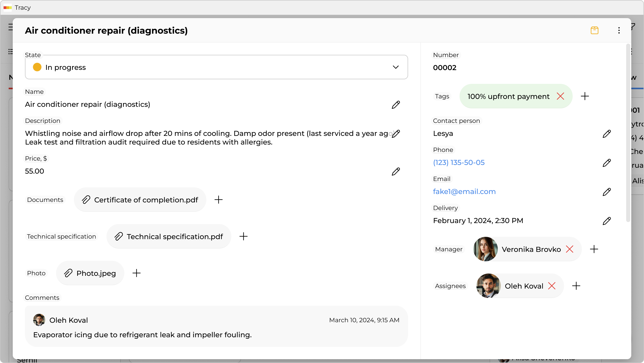Click the phone number link
644x363 pixels.
click(459, 162)
